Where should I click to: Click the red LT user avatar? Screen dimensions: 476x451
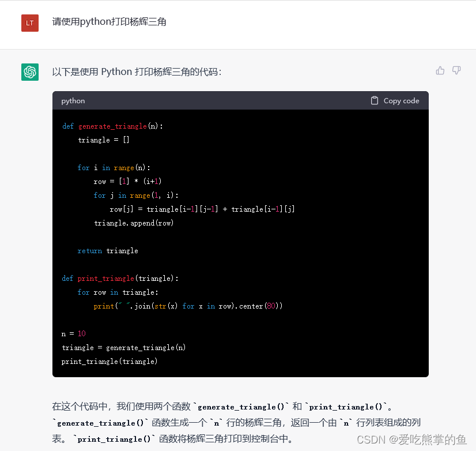click(30, 23)
